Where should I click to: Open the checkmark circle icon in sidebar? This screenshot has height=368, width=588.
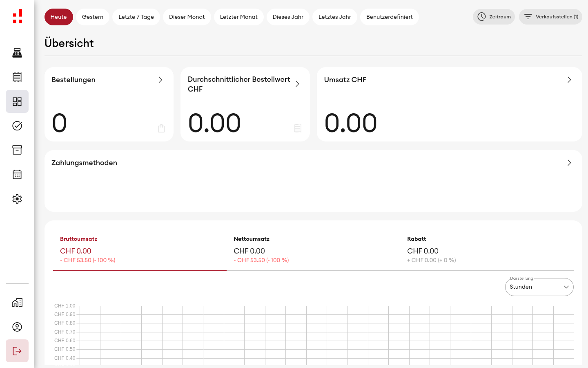[x=17, y=126]
